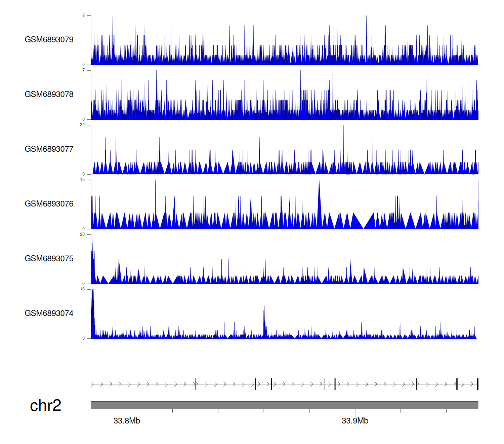Click the chr2 chromosome label
The height and width of the screenshot is (444, 504).
point(45,406)
